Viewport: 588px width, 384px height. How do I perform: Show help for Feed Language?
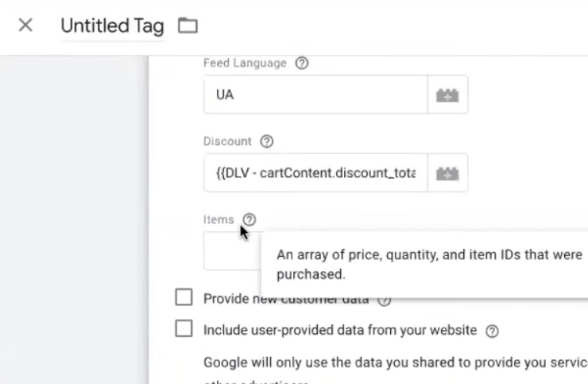tap(301, 64)
